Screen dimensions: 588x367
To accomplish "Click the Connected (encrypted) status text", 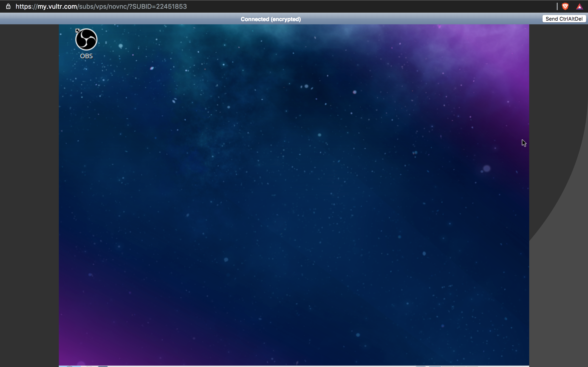I will click(x=271, y=19).
